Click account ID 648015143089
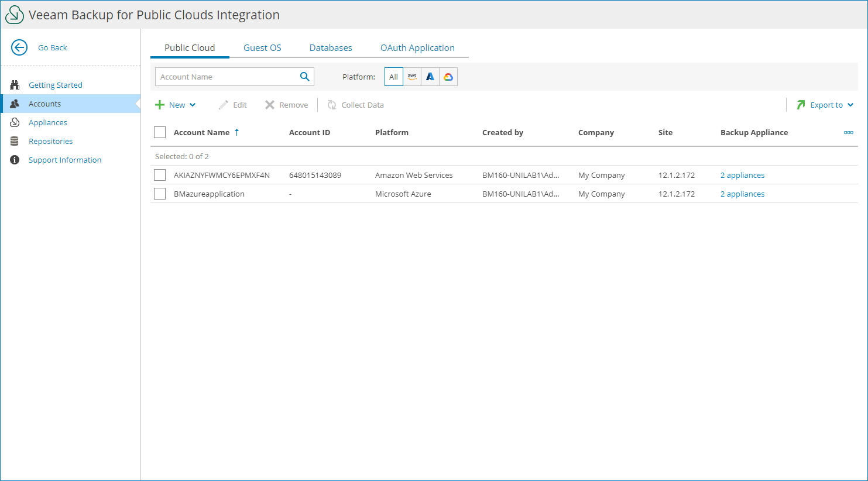Viewport: 868px width, 481px height. click(x=315, y=175)
